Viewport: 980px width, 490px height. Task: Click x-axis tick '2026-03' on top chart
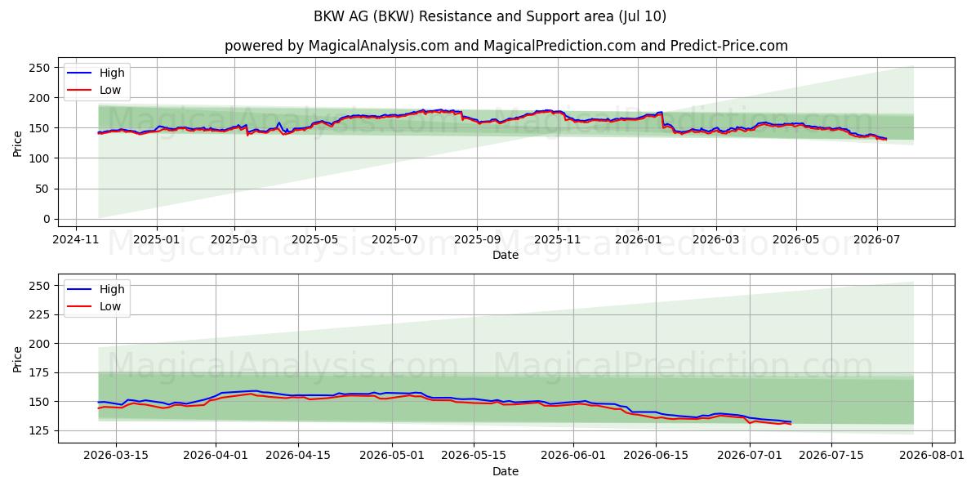(x=715, y=239)
